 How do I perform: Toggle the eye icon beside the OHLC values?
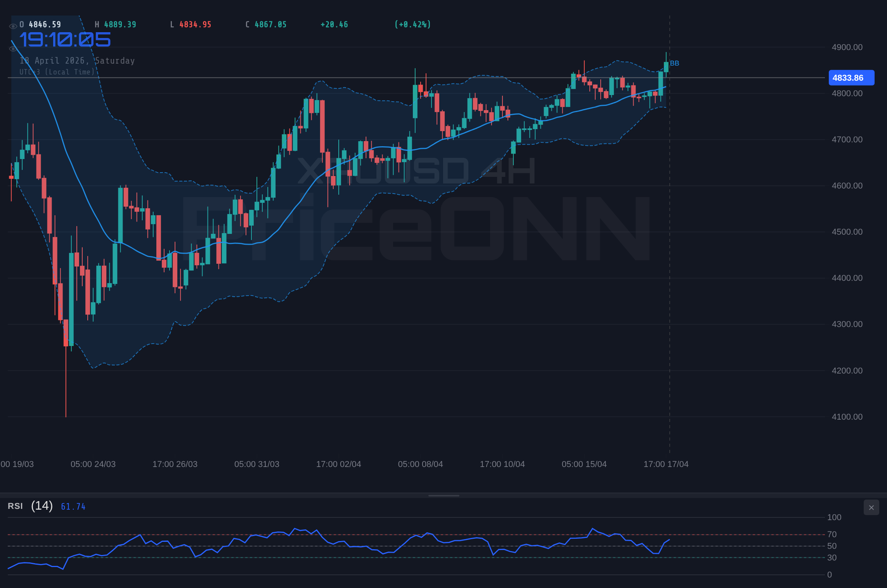pyautogui.click(x=13, y=26)
